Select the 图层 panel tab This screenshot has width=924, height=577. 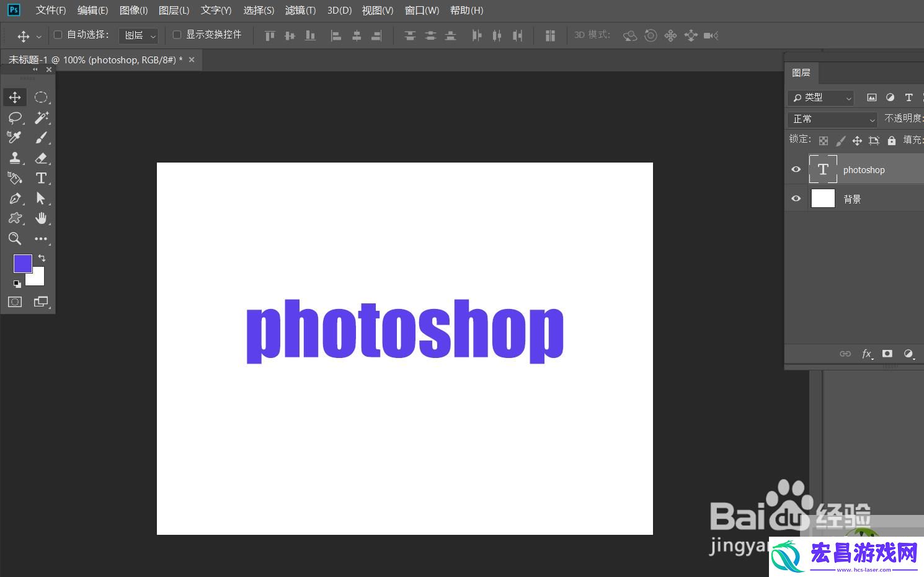point(801,73)
